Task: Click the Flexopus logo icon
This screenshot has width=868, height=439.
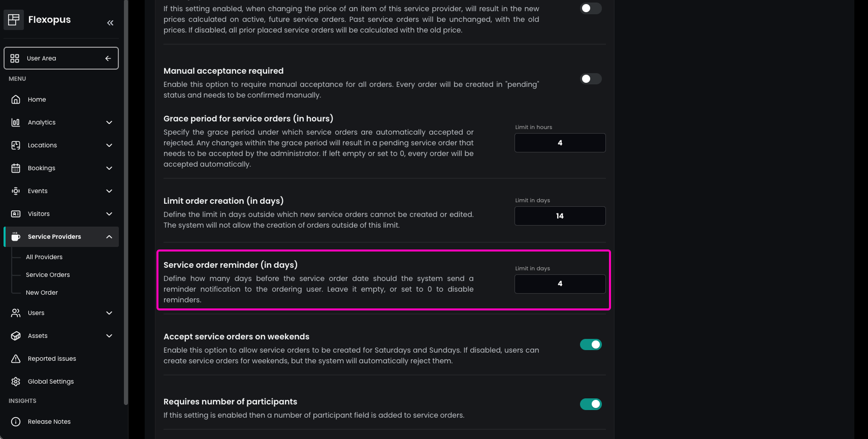Action: pyautogui.click(x=14, y=20)
